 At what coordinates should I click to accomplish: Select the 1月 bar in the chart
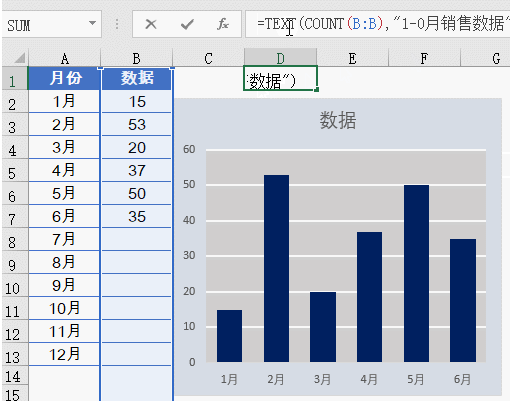[x=229, y=336]
